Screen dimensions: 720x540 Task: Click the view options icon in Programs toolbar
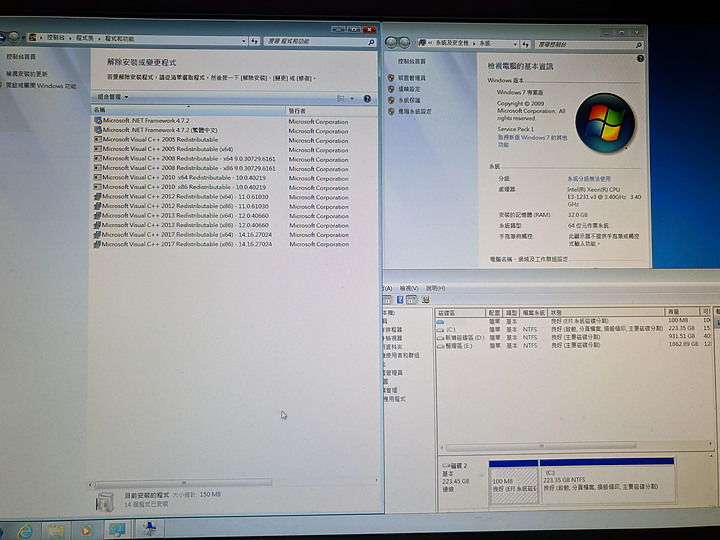tap(341, 98)
